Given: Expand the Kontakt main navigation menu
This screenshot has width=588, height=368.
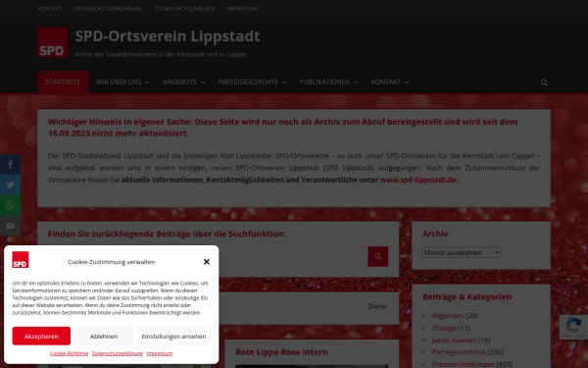Looking at the screenshot, I should pyautogui.click(x=390, y=81).
